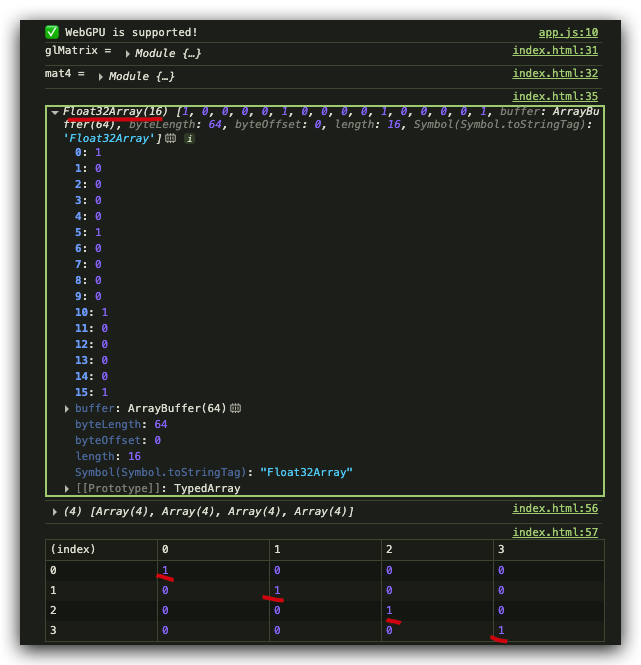The image size is (641, 665).
Task: Select the byteLength property row
Action: (x=121, y=424)
